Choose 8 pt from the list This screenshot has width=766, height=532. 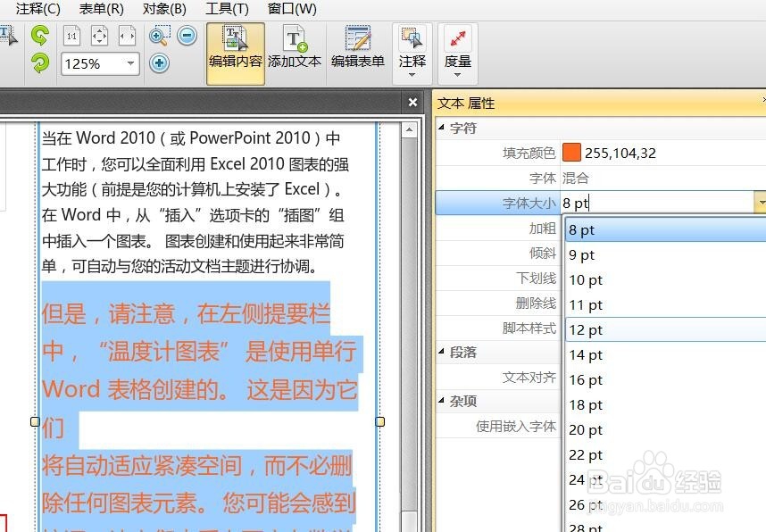[x=665, y=230]
